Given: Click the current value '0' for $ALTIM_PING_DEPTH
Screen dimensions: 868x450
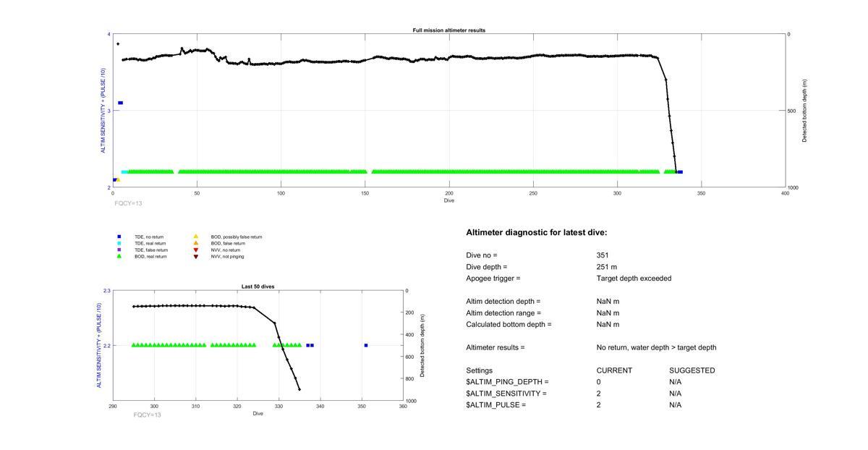Looking at the screenshot, I should point(599,382).
